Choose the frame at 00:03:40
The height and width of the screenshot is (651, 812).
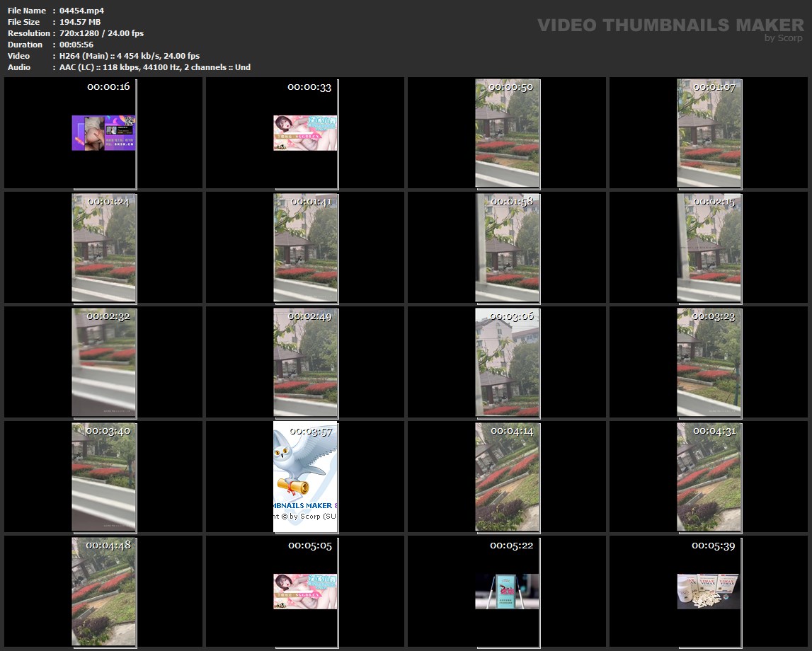click(103, 477)
